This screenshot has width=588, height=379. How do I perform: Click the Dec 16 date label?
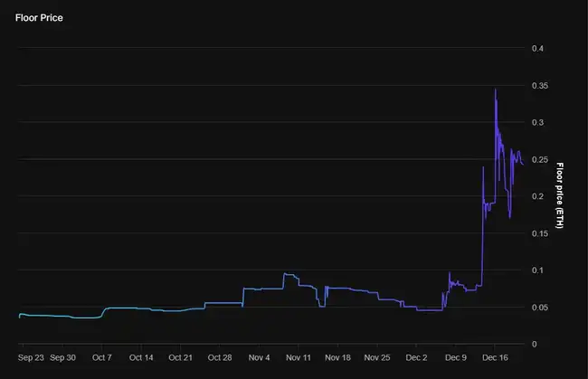click(494, 357)
